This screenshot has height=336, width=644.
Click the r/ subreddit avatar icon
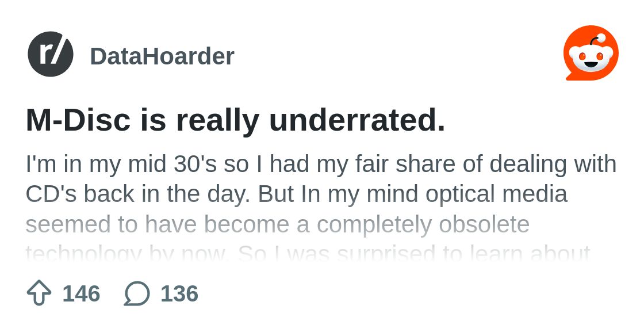pyautogui.click(x=51, y=54)
